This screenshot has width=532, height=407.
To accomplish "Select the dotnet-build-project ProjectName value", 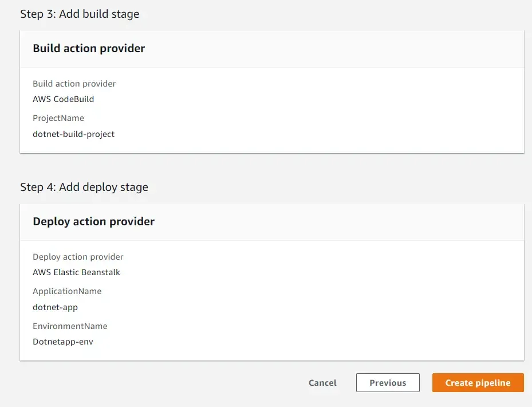I will click(73, 134).
